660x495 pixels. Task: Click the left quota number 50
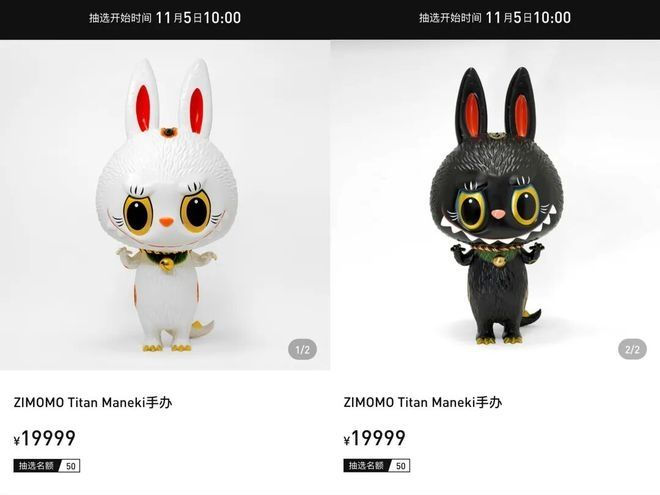coord(71,466)
